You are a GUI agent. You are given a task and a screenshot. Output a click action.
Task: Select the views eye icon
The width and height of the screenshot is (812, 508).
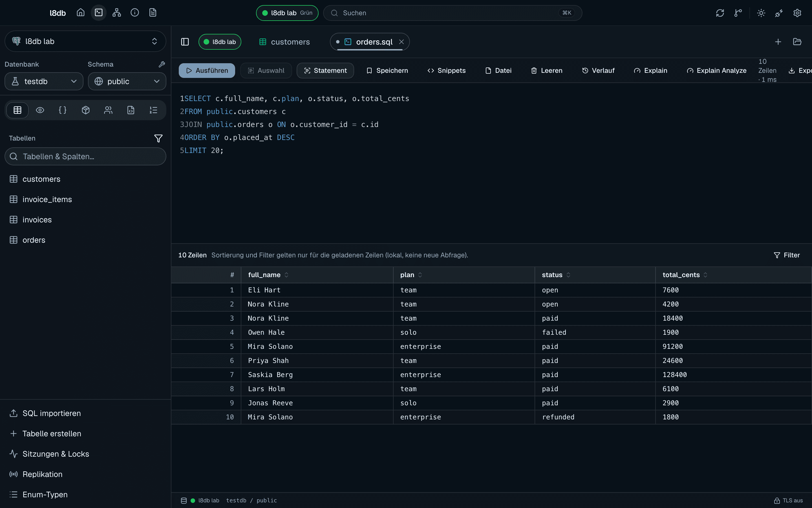(40, 110)
